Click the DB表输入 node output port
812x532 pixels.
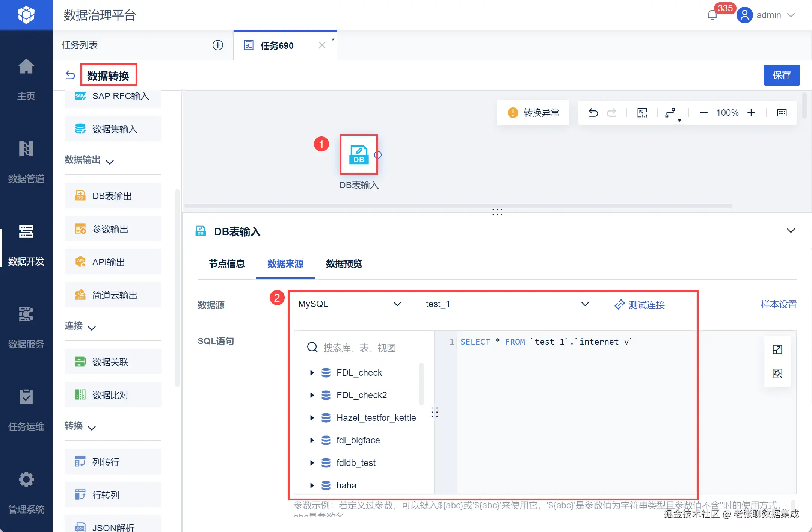point(378,155)
